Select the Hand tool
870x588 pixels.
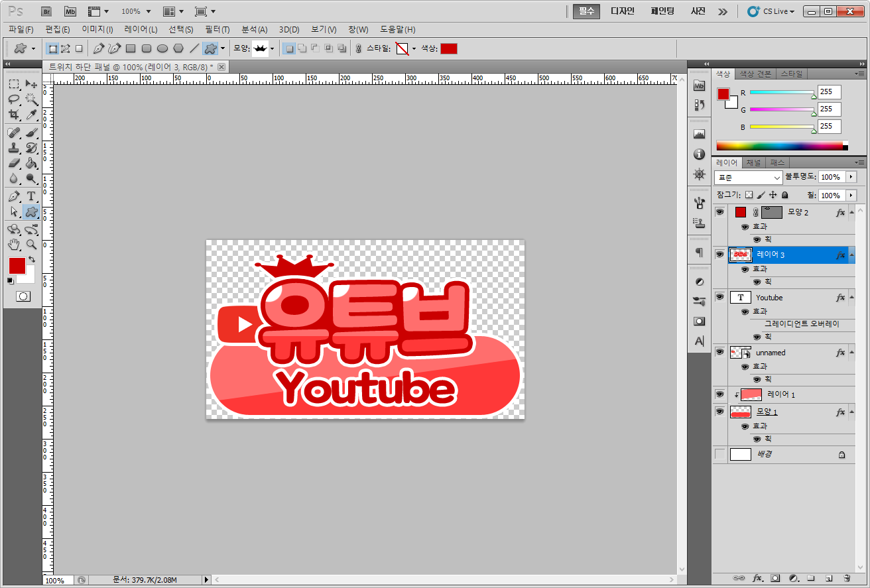[x=13, y=245]
